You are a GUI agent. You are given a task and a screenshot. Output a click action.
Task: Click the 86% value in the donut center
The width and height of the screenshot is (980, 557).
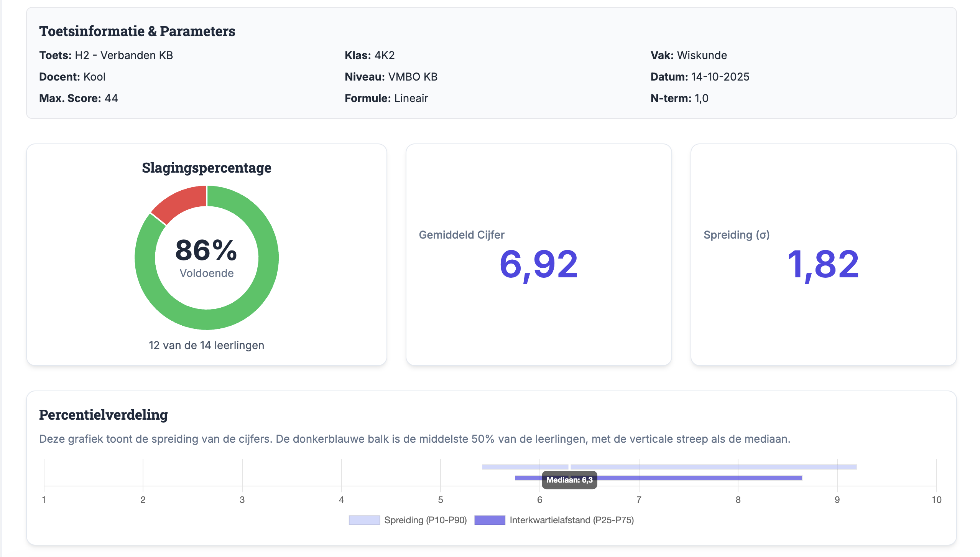pos(206,250)
